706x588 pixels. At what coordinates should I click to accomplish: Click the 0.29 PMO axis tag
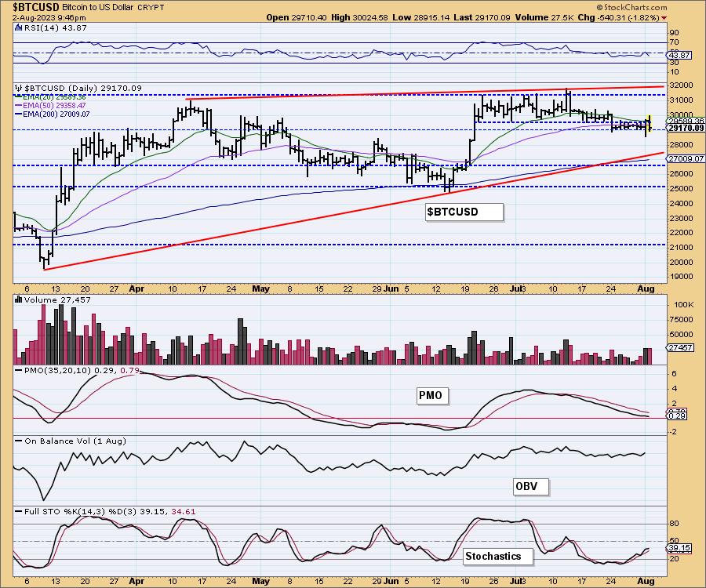[677, 416]
